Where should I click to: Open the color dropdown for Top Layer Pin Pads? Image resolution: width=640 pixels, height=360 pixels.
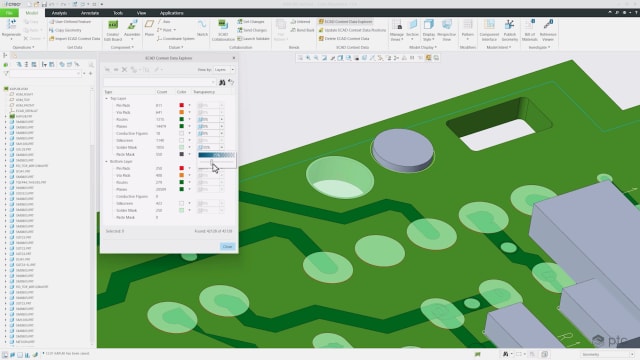(x=189, y=105)
